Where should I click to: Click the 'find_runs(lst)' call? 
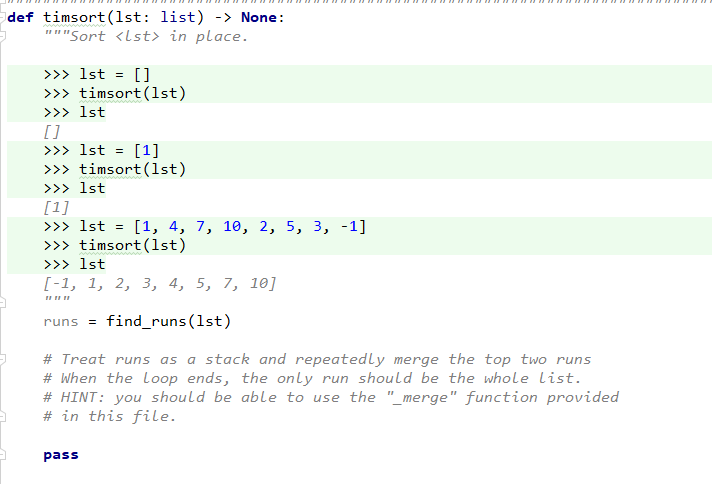tap(168, 321)
